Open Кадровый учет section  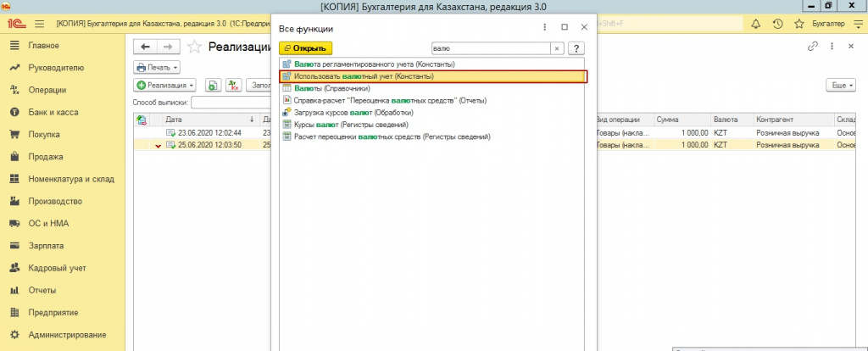[x=57, y=268]
